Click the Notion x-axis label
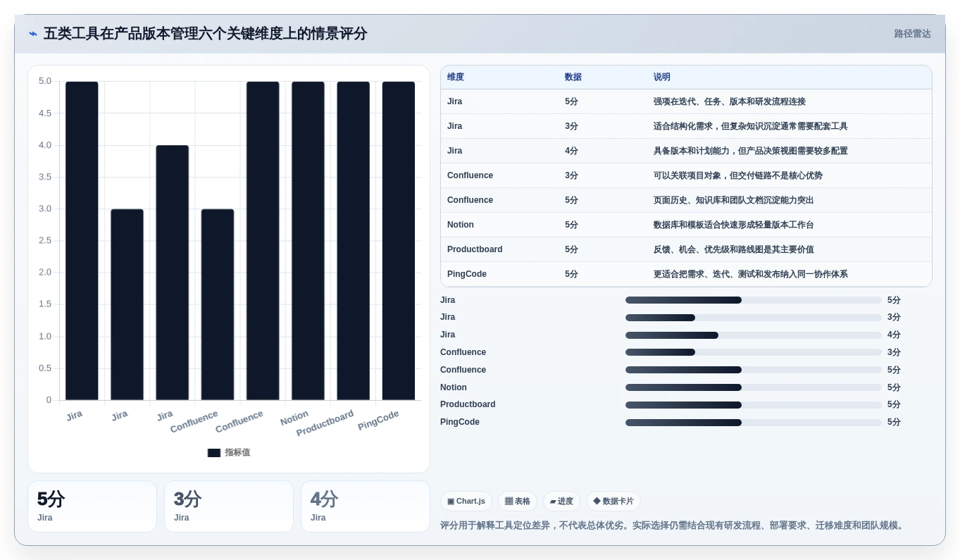The width and height of the screenshot is (960, 560). coord(294,418)
